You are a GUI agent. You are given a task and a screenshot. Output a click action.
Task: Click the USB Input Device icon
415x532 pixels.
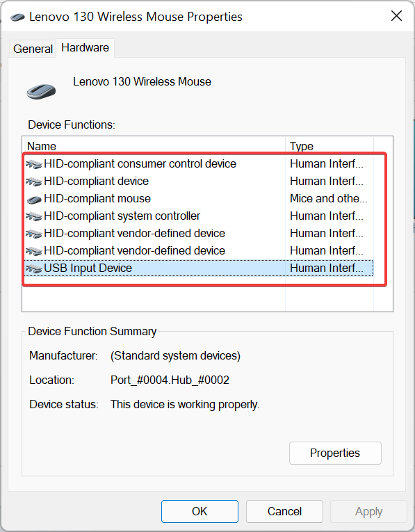point(33,268)
